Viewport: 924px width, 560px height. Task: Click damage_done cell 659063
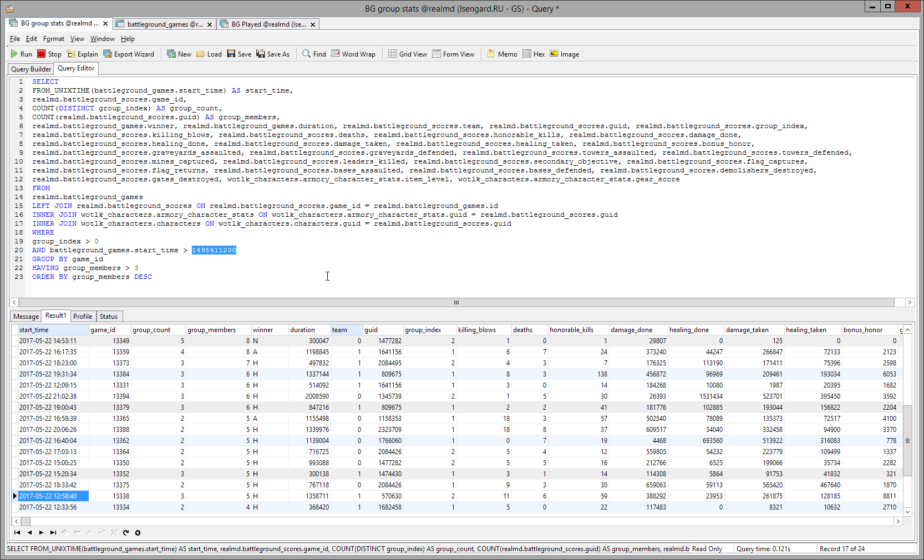tap(638, 485)
